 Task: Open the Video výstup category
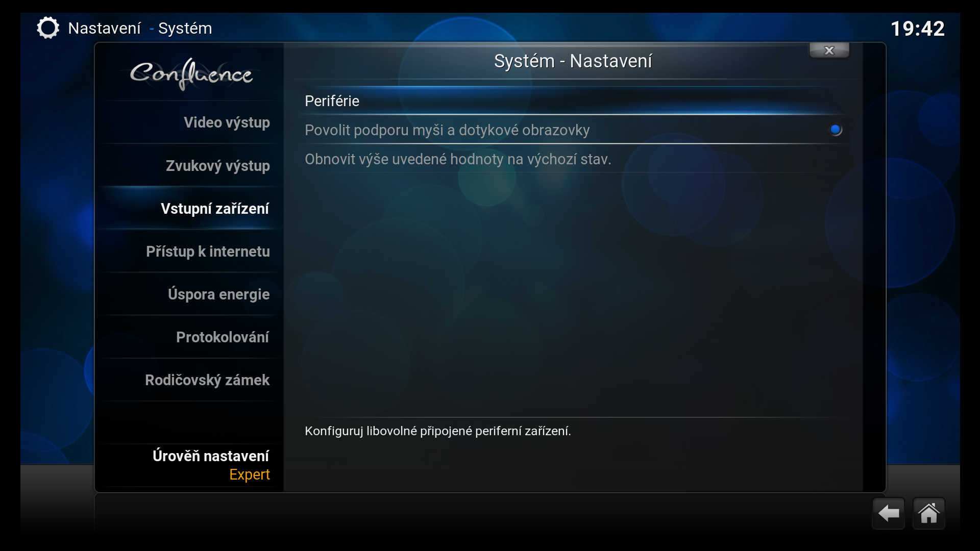coord(226,122)
